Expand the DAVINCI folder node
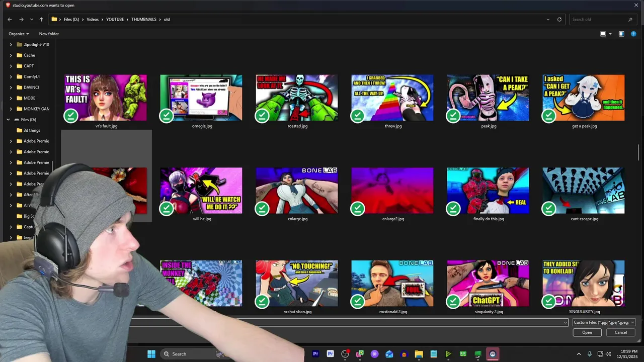The height and width of the screenshot is (362, 644). 11,87
